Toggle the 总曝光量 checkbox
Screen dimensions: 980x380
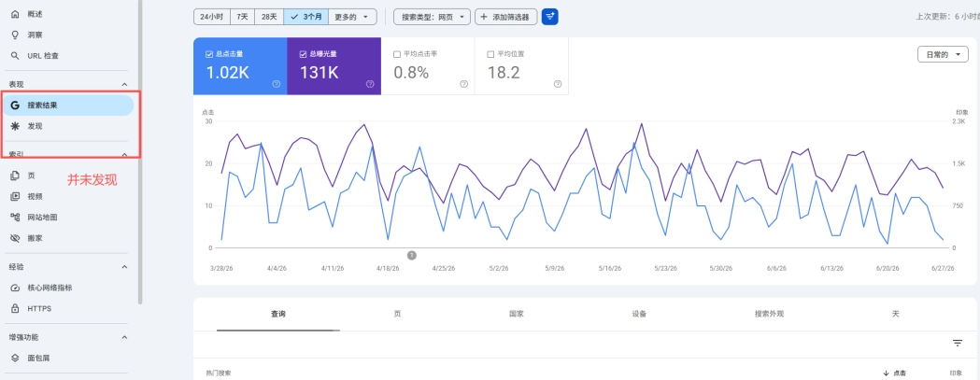pos(303,54)
